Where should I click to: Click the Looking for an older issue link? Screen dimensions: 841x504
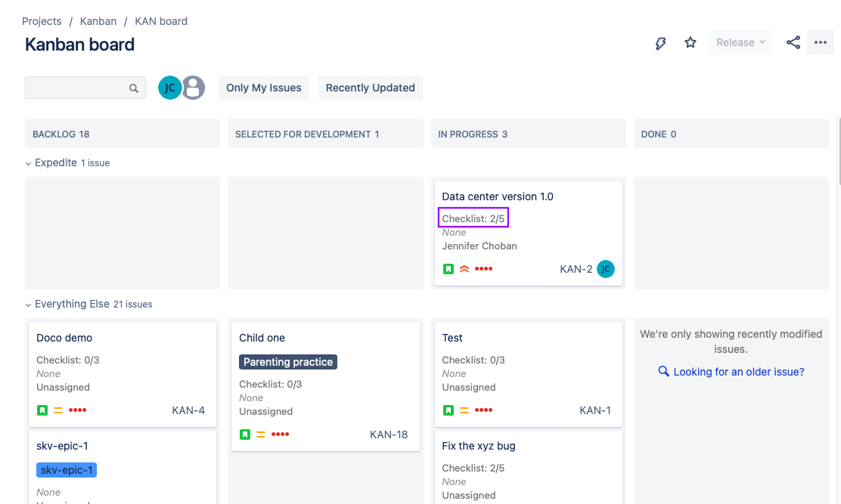click(x=738, y=372)
